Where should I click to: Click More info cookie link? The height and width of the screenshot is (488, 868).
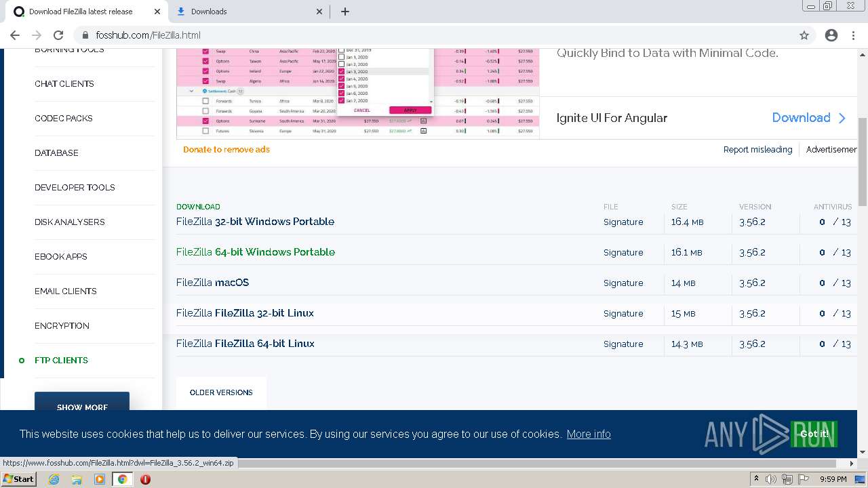click(589, 434)
